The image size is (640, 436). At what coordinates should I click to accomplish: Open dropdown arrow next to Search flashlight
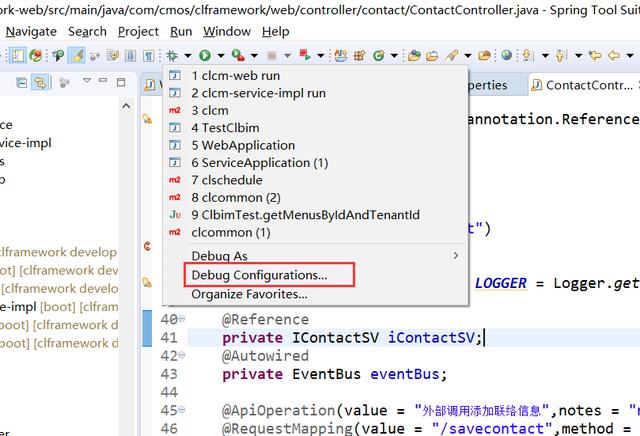point(468,55)
